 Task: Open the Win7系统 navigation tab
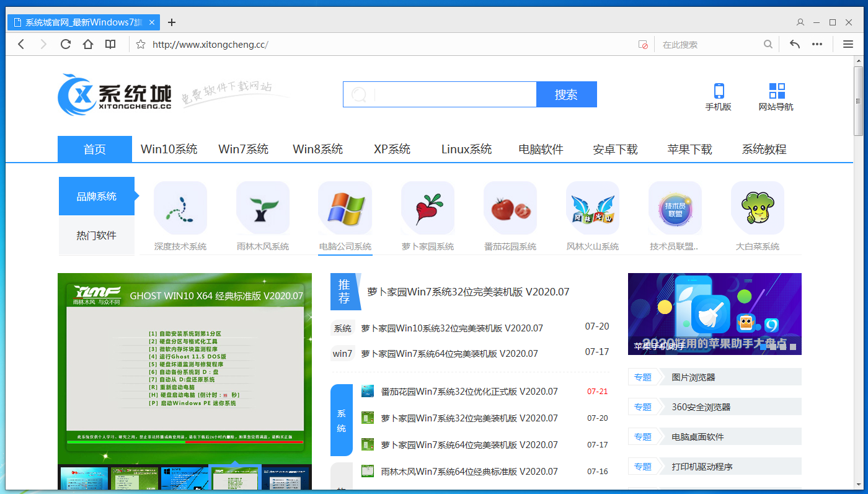click(244, 149)
